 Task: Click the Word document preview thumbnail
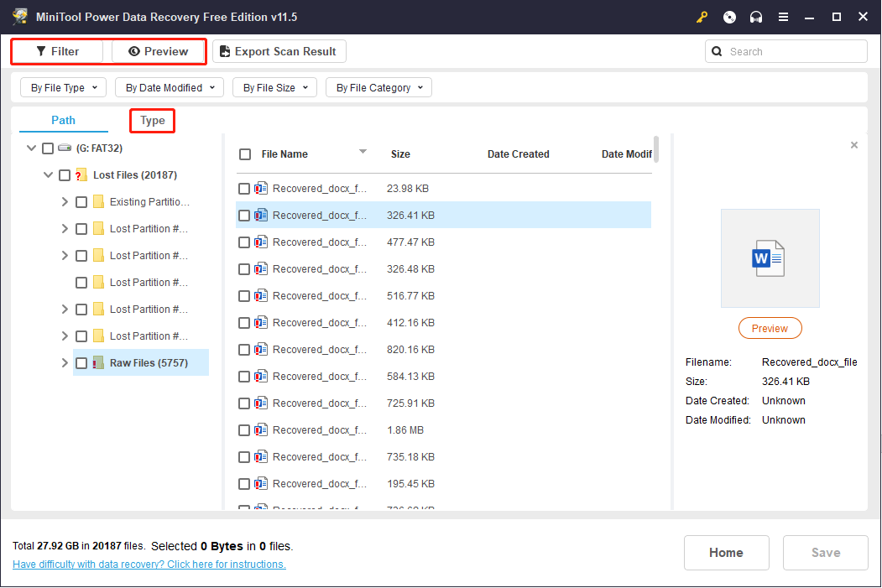click(x=770, y=258)
